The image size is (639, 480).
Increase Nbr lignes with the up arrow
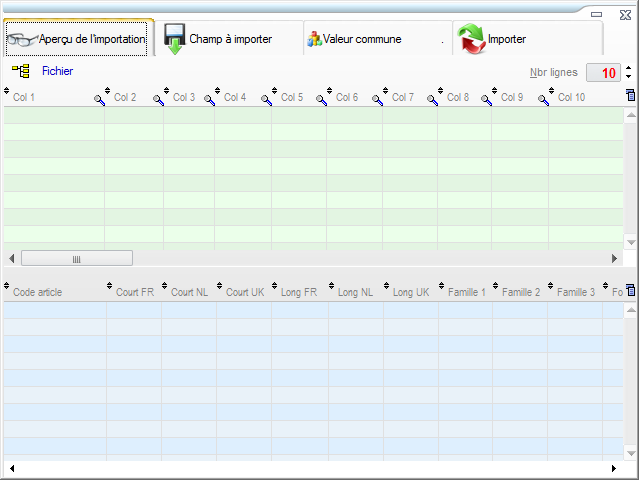(x=628, y=68)
